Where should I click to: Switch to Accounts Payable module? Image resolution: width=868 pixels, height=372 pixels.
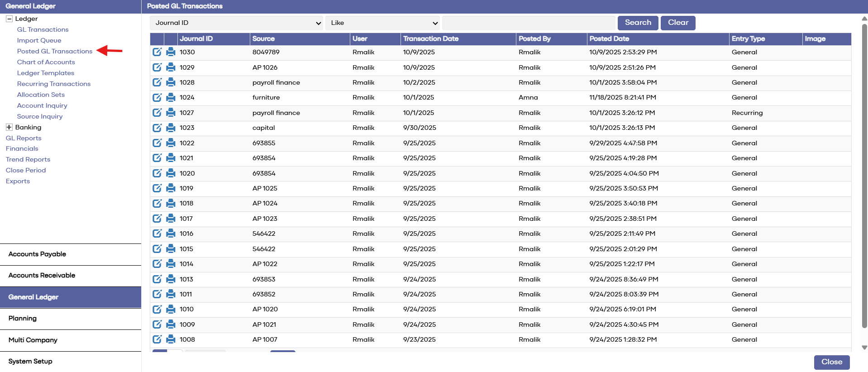(71, 254)
